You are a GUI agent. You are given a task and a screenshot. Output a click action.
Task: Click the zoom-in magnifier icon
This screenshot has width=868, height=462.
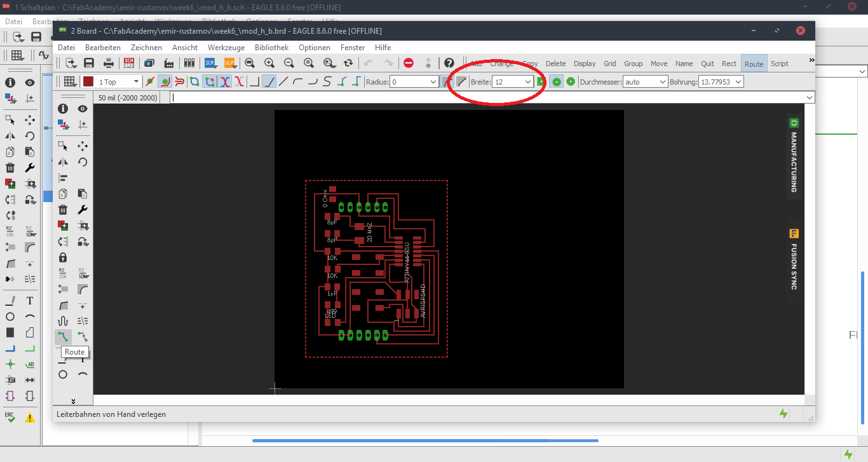[269, 63]
